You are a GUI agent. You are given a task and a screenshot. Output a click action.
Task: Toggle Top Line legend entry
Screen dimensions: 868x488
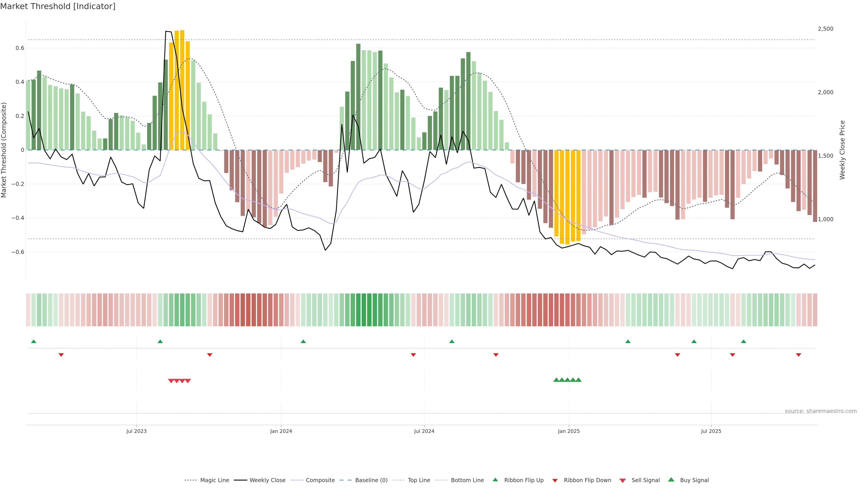[419, 480]
